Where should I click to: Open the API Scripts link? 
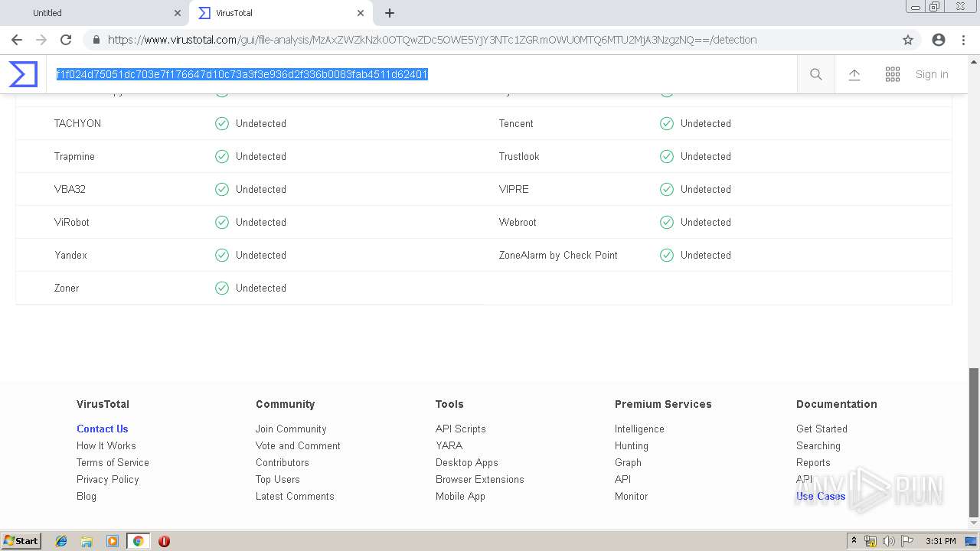[461, 429]
